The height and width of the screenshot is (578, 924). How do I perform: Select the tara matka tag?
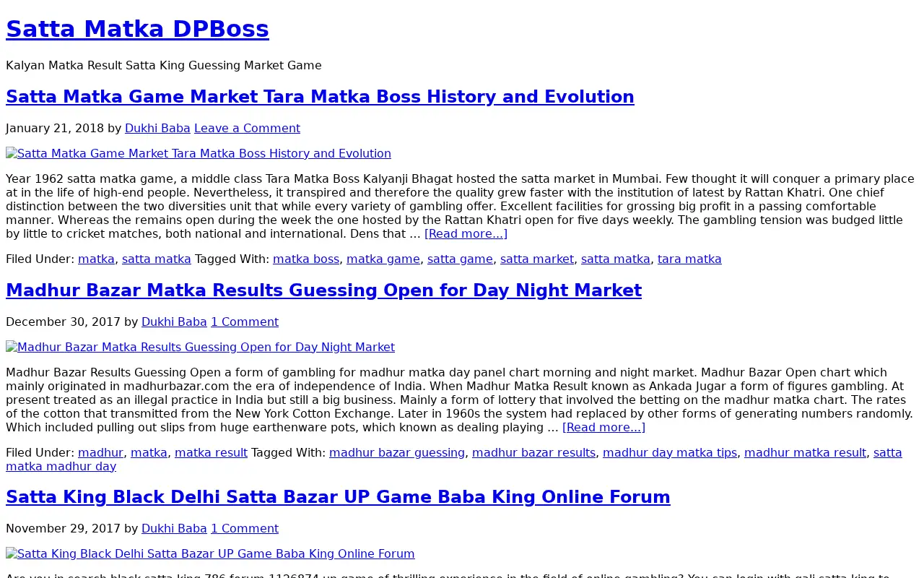(689, 259)
